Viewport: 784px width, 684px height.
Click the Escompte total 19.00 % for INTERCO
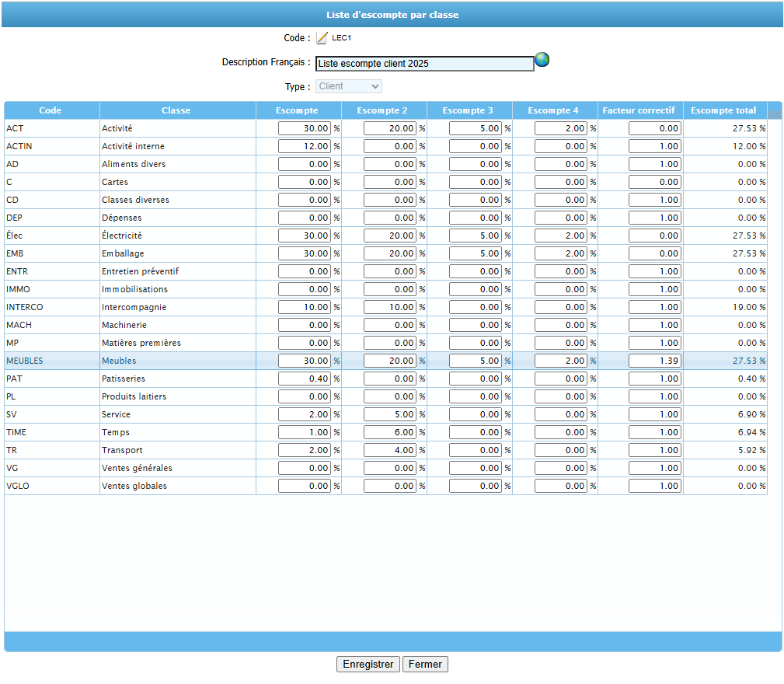749,308
